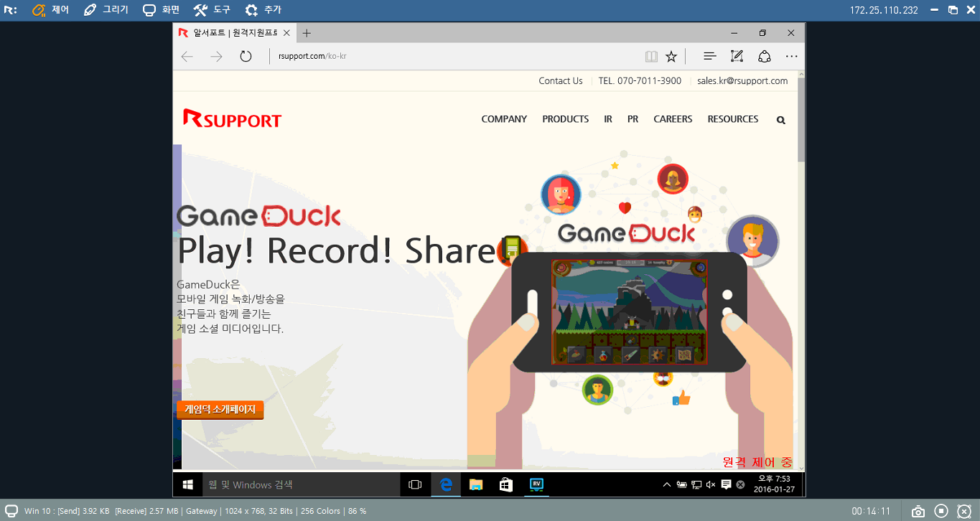Click the muted volume tray icon
Viewport: 980px width, 521px height.
pyautogui.click(x=711, y=484)
